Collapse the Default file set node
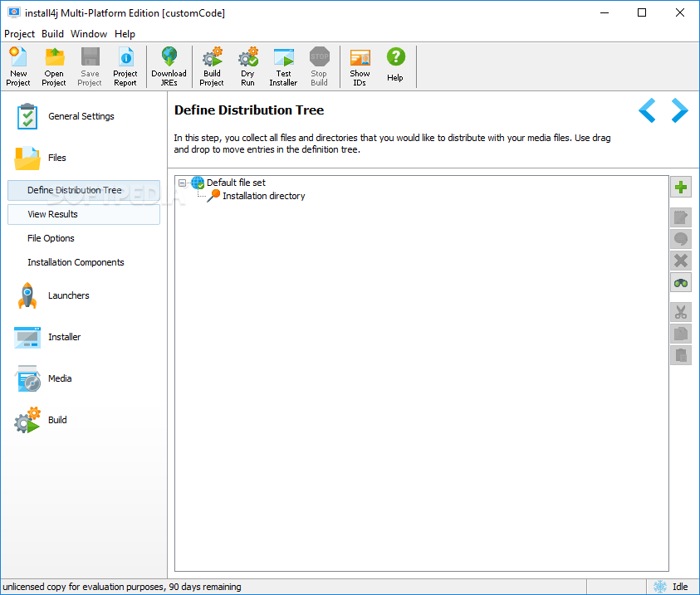 [182, 183]
